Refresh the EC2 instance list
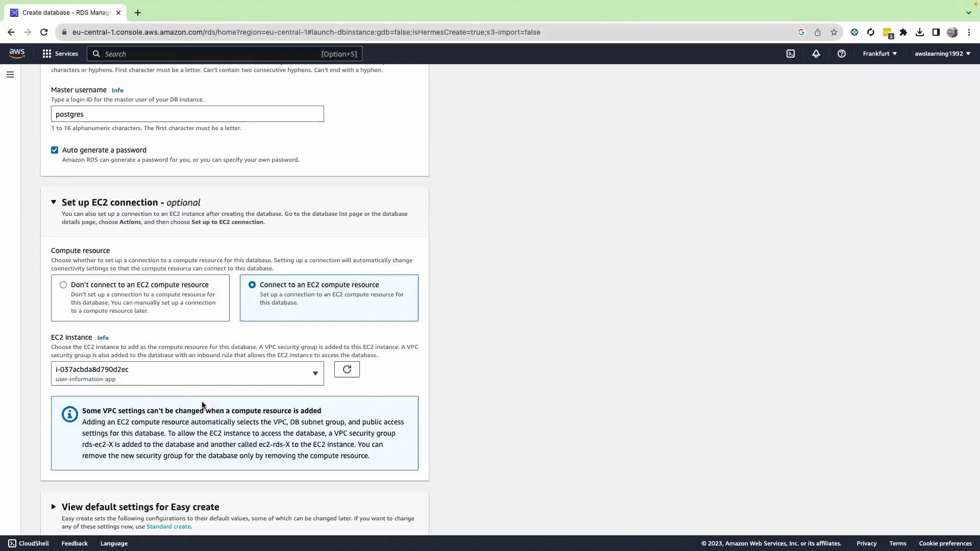The image size is (980, 551). (347, 369)
